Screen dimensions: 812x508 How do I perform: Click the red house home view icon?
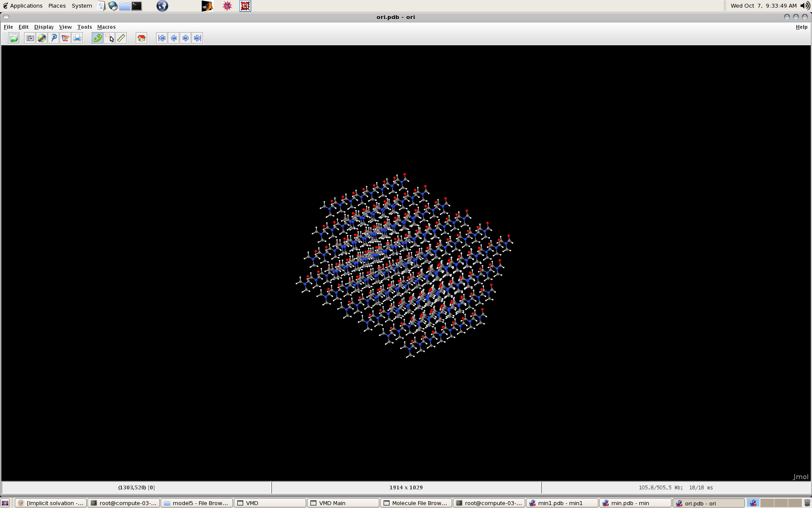point(141,38)
